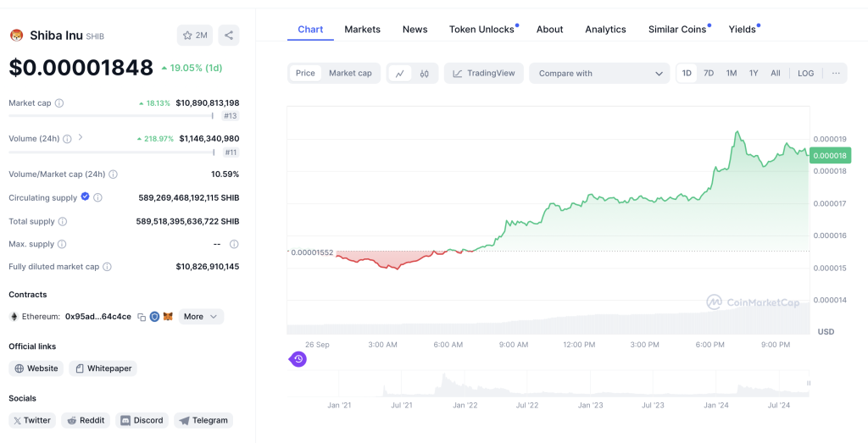This screenshot has width=868, height=443.
Task: Open the Twitter social link
Action: [32, 420]
